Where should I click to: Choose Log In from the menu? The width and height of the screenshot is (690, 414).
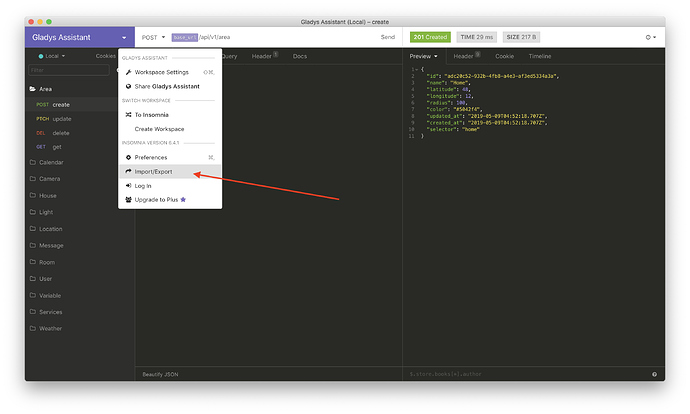tap(170, 186)
